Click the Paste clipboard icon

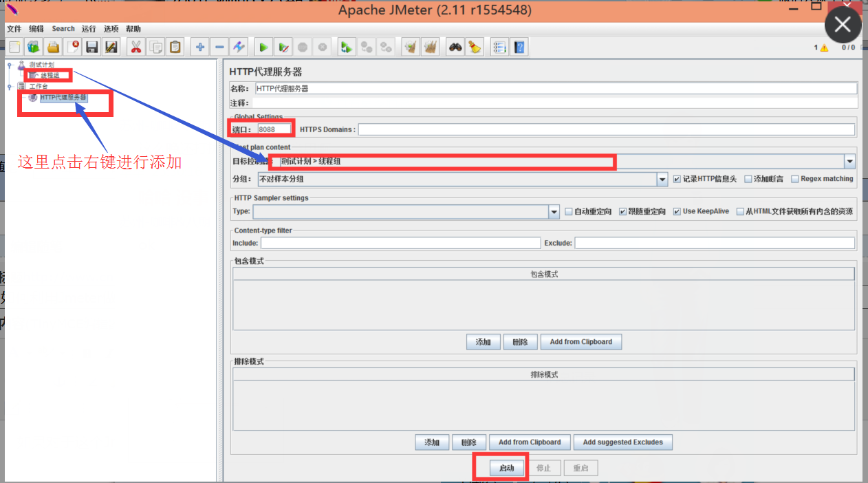(175, 47)
